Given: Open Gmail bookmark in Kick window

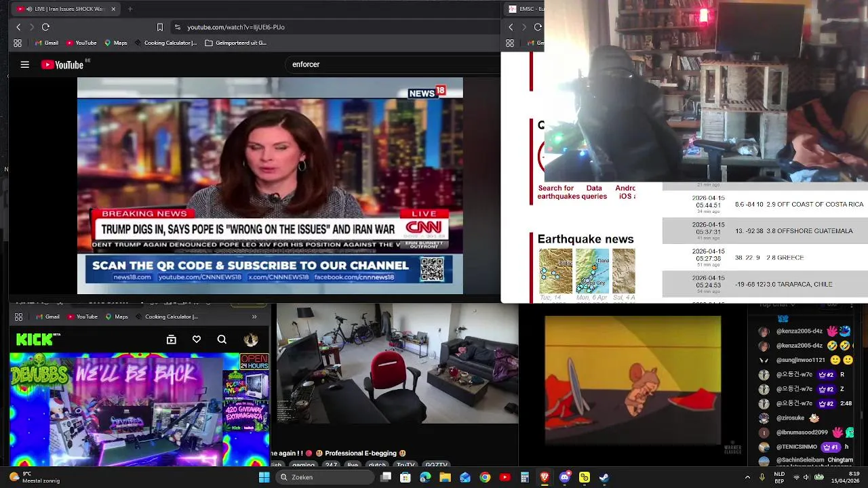Looking at the screenshot, I should [x=47, y=317].
